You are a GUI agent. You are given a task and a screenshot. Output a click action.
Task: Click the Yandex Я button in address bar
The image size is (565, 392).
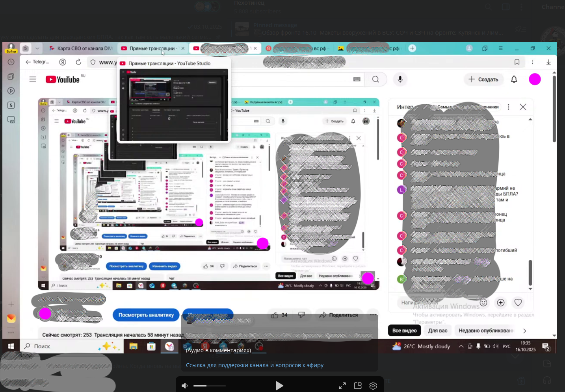pos(63,62)
